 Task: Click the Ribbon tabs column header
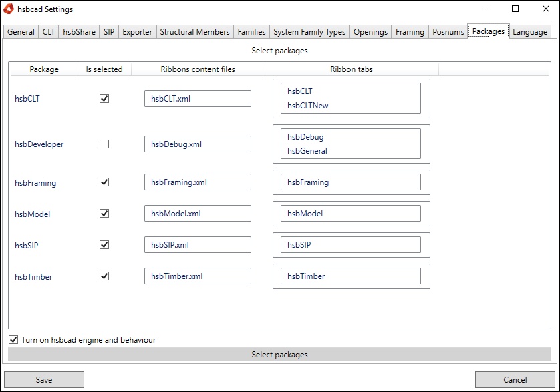tap(352, 69)
